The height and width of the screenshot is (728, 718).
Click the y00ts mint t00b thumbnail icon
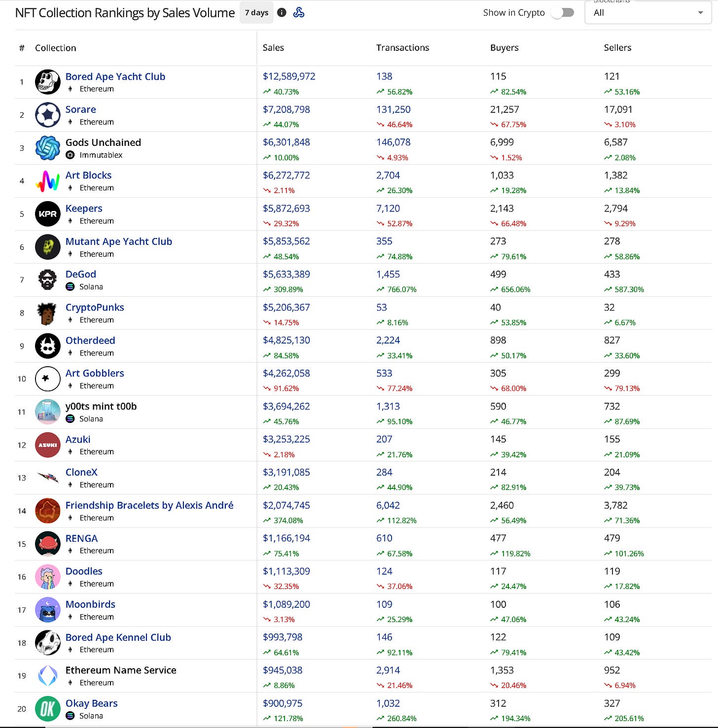48,412
